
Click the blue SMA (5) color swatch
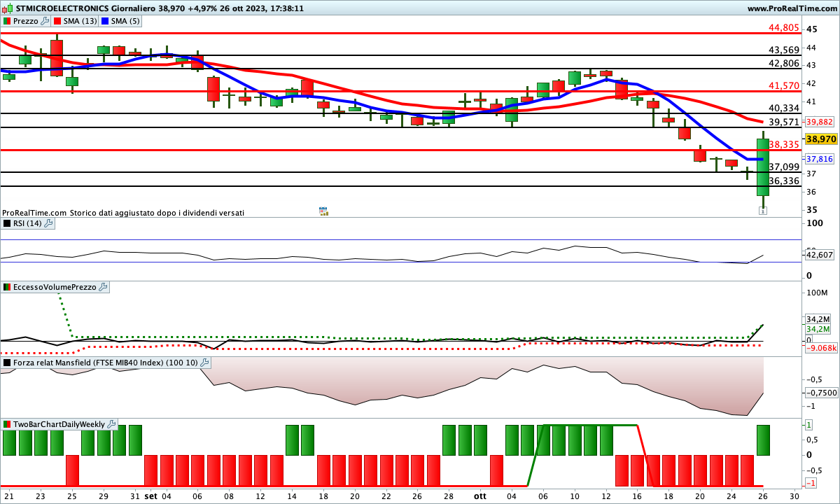104,21
